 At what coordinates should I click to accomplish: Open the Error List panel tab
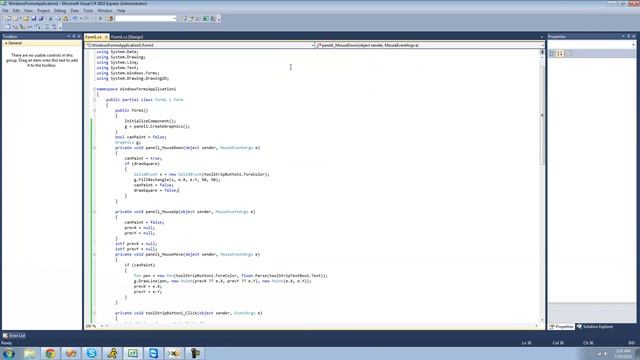pyautogui.click(x=14, y=336)
